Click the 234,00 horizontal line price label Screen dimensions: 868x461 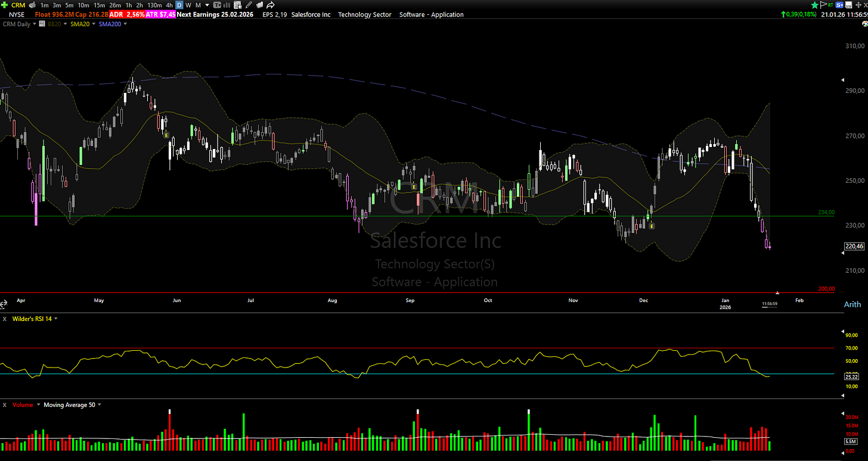[826, 212]
